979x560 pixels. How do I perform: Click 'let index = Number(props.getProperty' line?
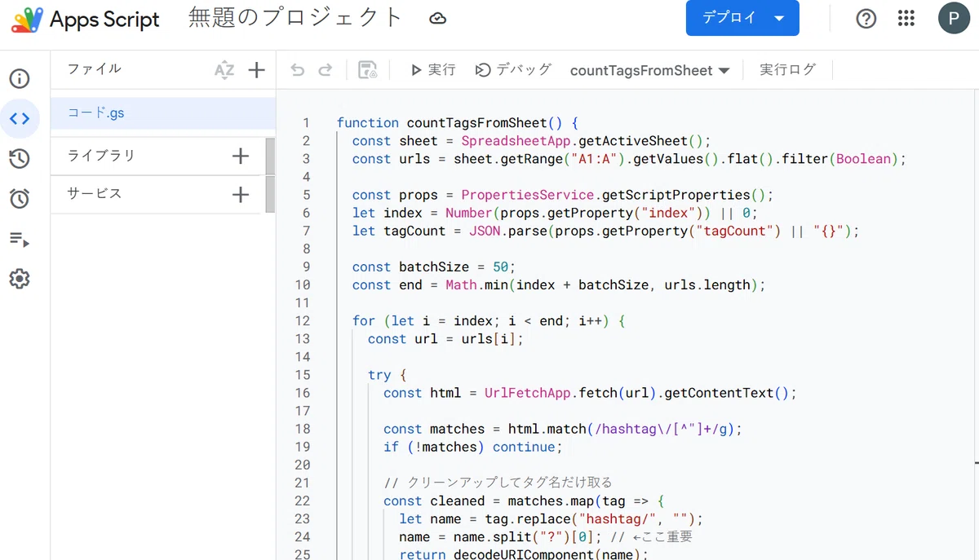click(x=555, y=214)
